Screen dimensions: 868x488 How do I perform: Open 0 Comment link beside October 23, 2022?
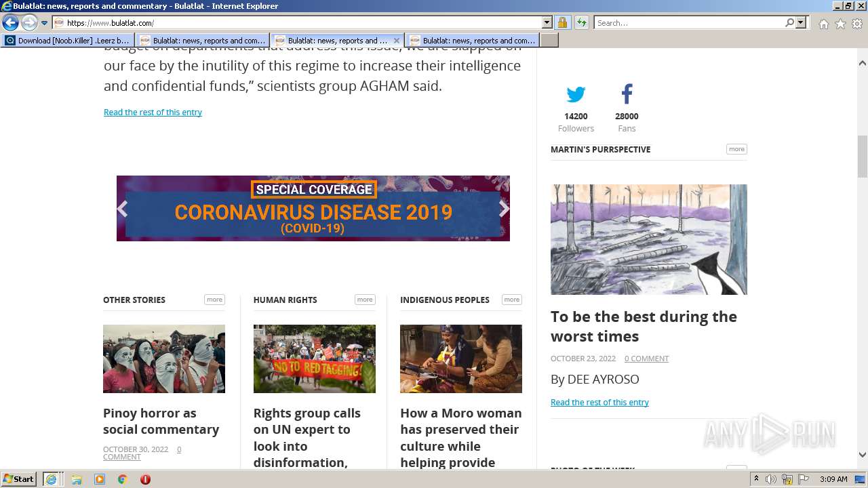tap(646, 359)
